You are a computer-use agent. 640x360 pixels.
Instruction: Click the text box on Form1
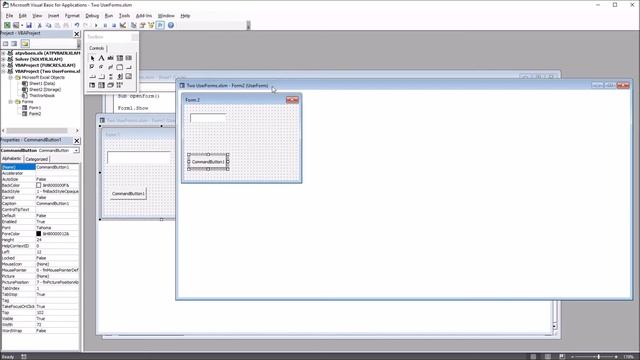pyautogui.click(x=139, y=158)
